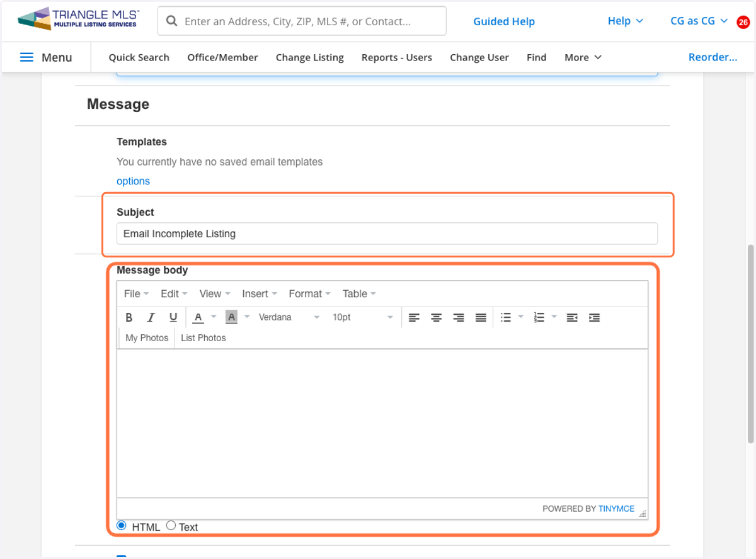
Task: Open the text color dropdown arrow
Action: 214,317
